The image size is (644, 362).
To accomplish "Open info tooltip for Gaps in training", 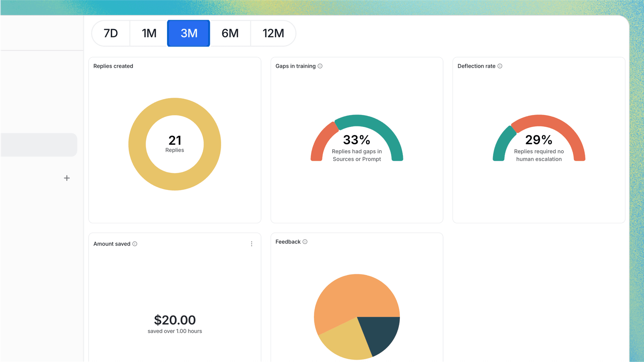I will point(320,66).
